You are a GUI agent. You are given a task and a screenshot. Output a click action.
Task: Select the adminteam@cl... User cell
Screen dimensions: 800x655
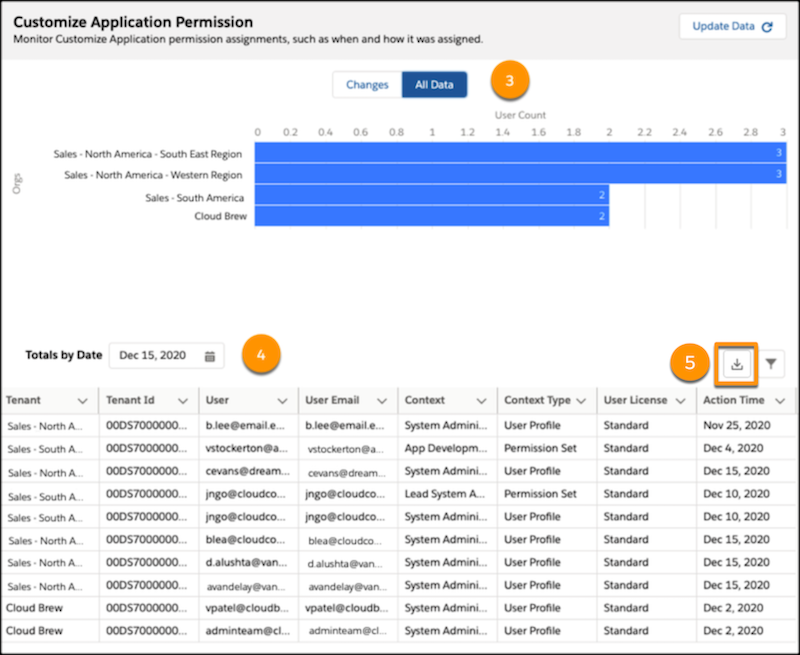tap(248, 631)
